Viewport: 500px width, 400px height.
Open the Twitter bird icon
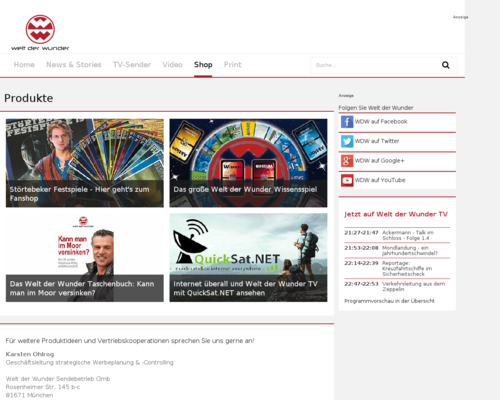coord(347,141)
